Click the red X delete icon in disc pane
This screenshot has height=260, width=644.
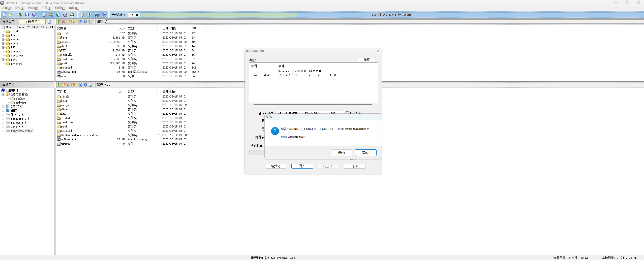(x=63, y=22)
